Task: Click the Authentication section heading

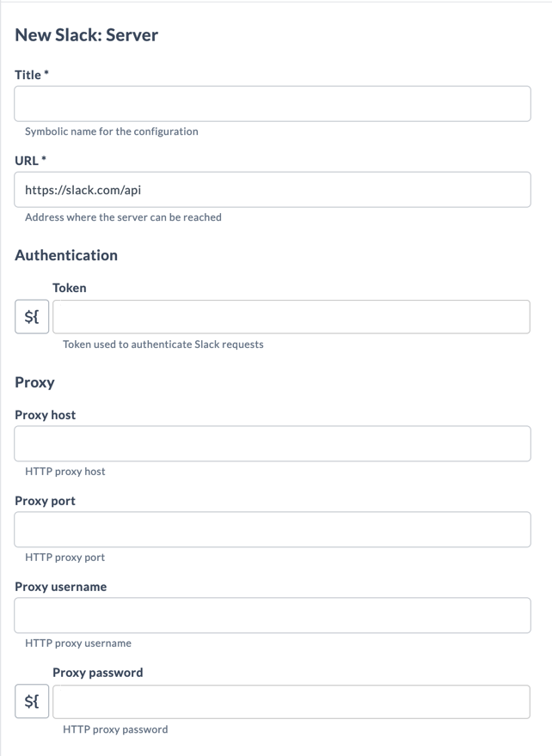Action: [66, 255]
